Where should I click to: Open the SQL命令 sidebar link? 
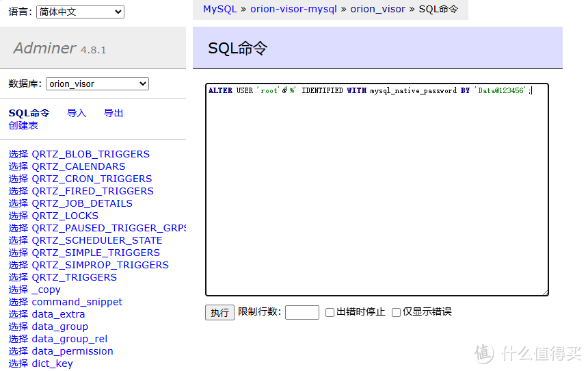pos(29,113)
